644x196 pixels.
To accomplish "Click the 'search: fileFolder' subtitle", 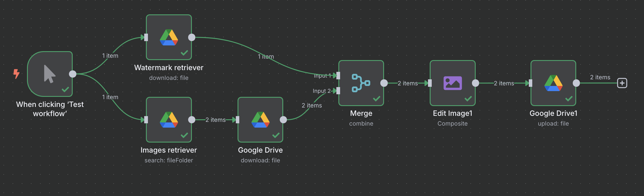I will click(169, 160).
